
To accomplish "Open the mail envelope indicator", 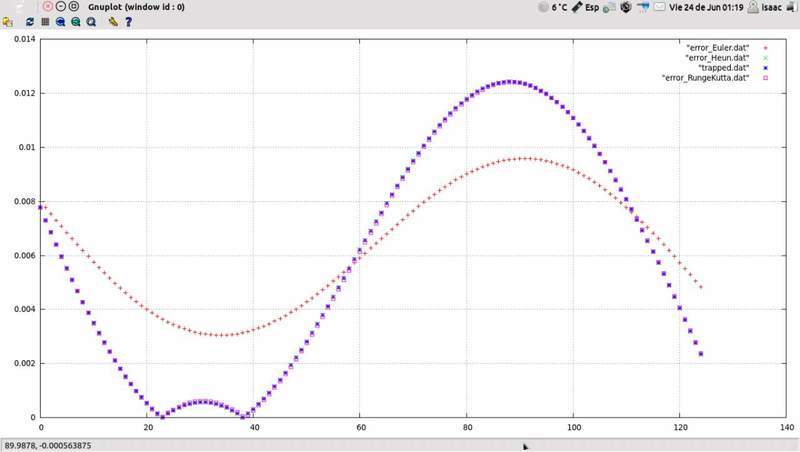I will coord(660,6).
